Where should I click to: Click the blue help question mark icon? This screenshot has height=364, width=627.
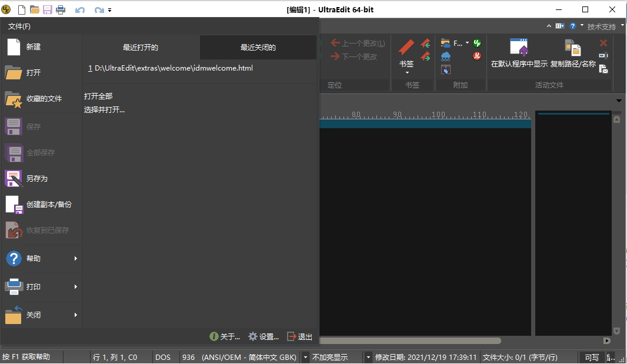(x=573, y=26)
